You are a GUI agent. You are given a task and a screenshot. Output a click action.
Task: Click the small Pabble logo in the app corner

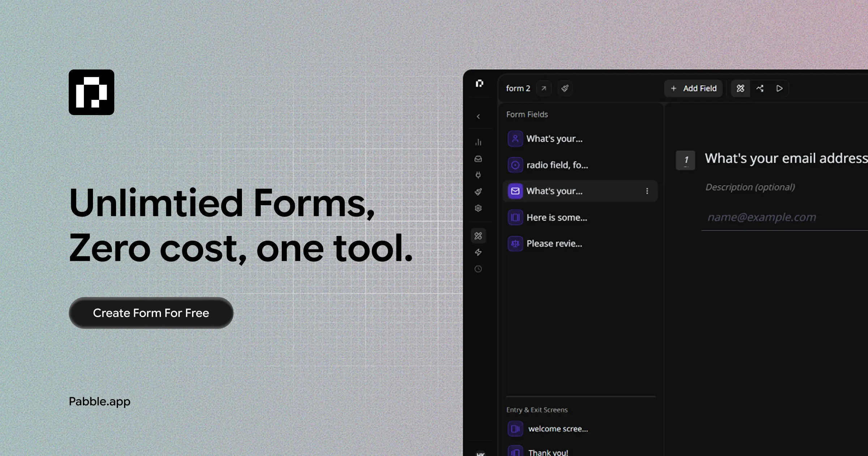pos(480,84)
